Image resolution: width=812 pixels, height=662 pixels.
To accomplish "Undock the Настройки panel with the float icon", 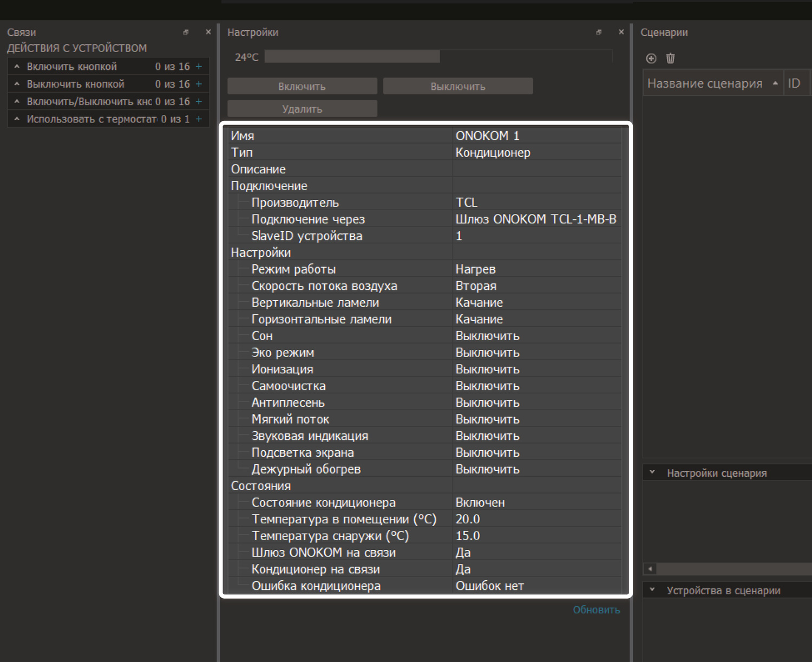I will pos(599,33).
